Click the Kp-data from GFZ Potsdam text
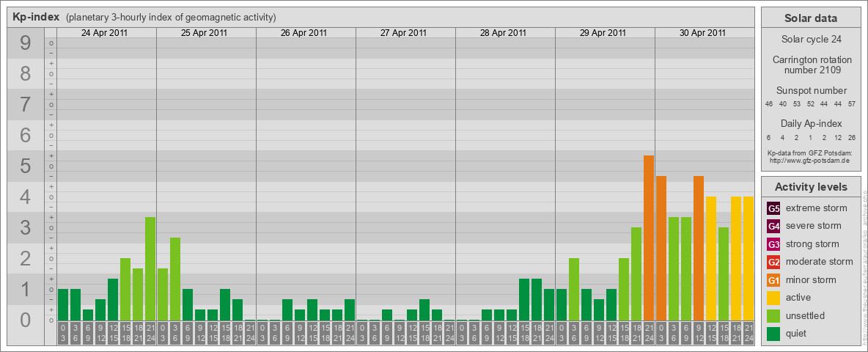This screenshot has width=868, height=352. 811,153
